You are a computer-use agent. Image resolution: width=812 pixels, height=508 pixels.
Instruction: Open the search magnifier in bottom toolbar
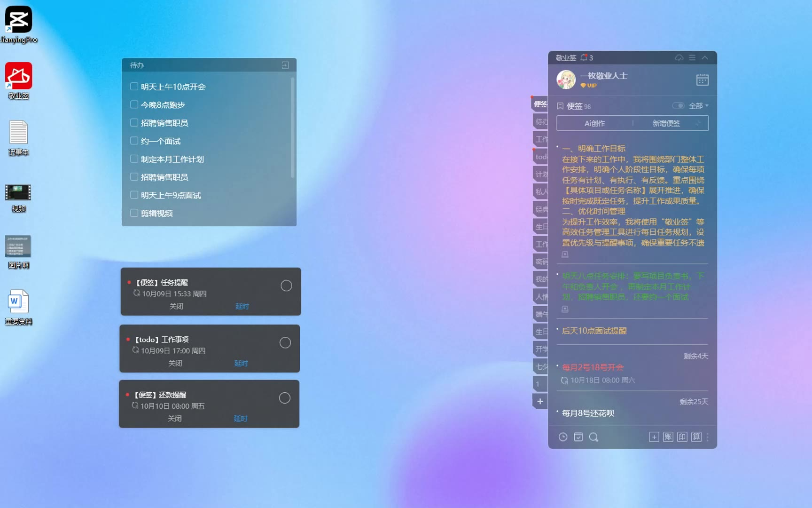coord(593,437)
